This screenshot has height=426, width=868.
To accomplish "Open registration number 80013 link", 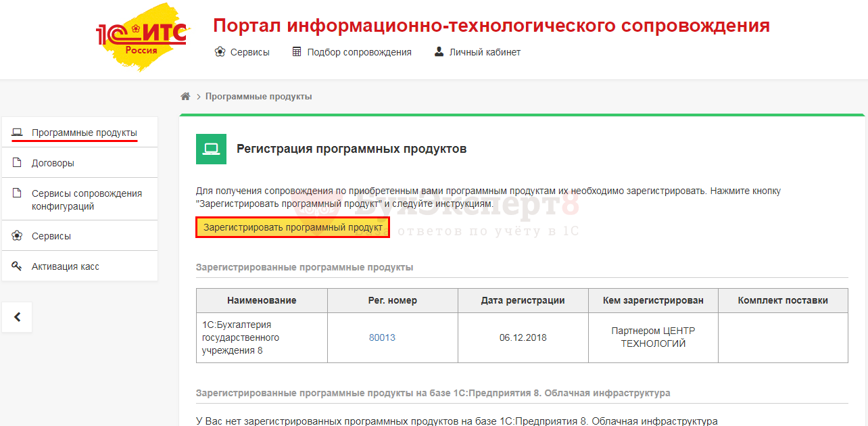I will tap(382, 337).
